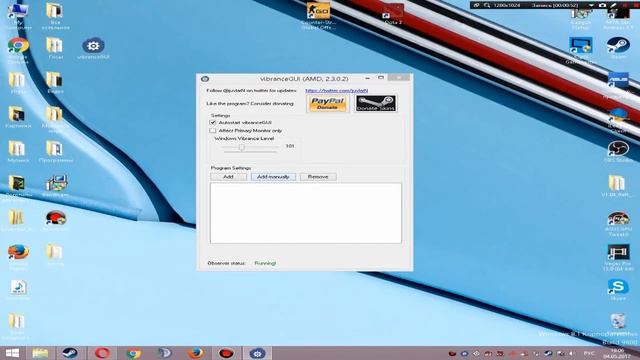640x360 pixels.
Task: Click the PayPal Donate button
Action: 327,104
